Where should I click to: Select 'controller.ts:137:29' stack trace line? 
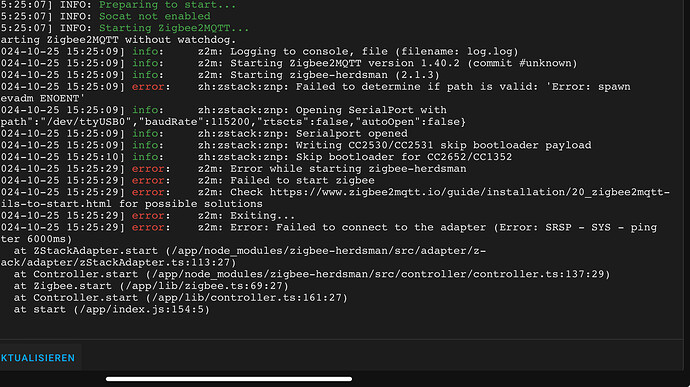[312, 274]
